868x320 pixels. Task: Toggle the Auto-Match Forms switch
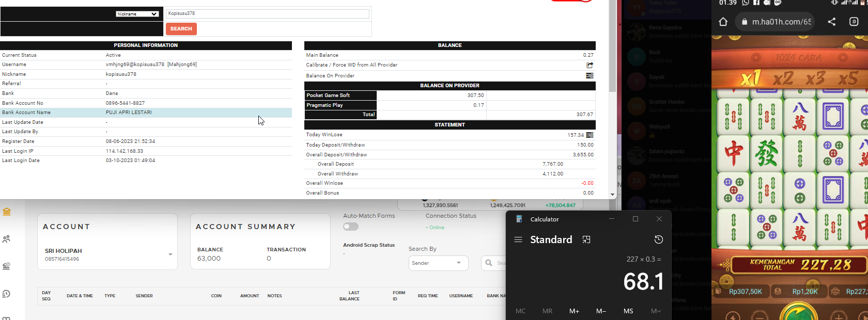pyautogui.click(x=351, y=227)
